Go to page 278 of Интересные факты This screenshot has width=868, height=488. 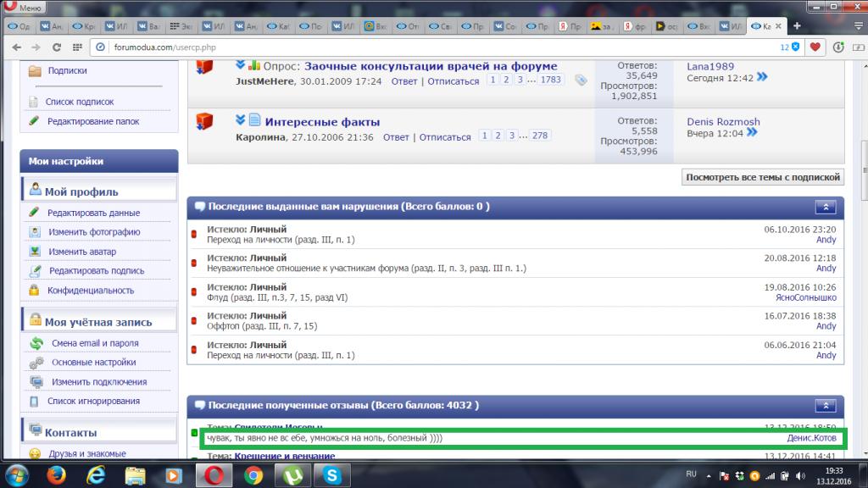[x=540, y=136]
